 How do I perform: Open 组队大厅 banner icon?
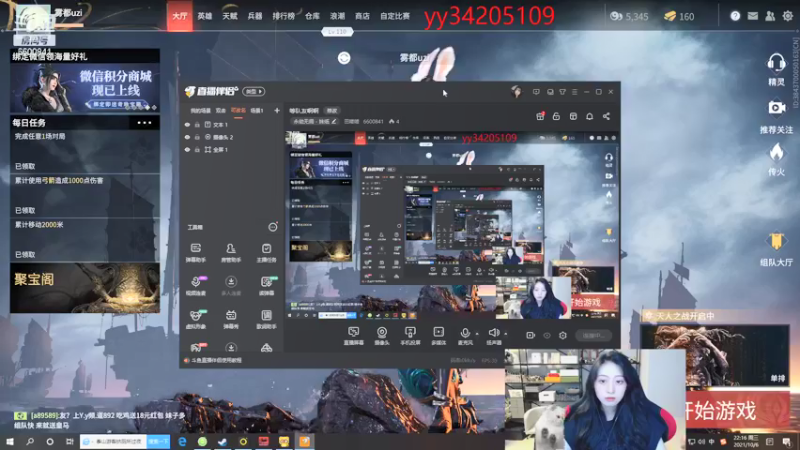click(x=776, y=250)
